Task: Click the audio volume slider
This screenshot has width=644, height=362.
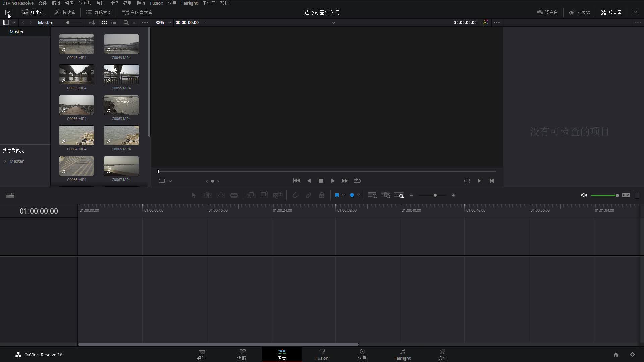Action: tap(604, 195)
